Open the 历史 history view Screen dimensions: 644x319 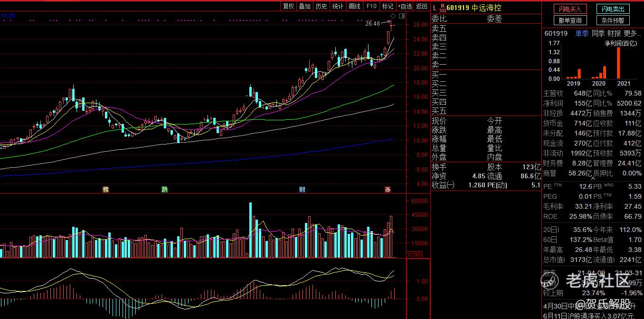pos(321,6)
